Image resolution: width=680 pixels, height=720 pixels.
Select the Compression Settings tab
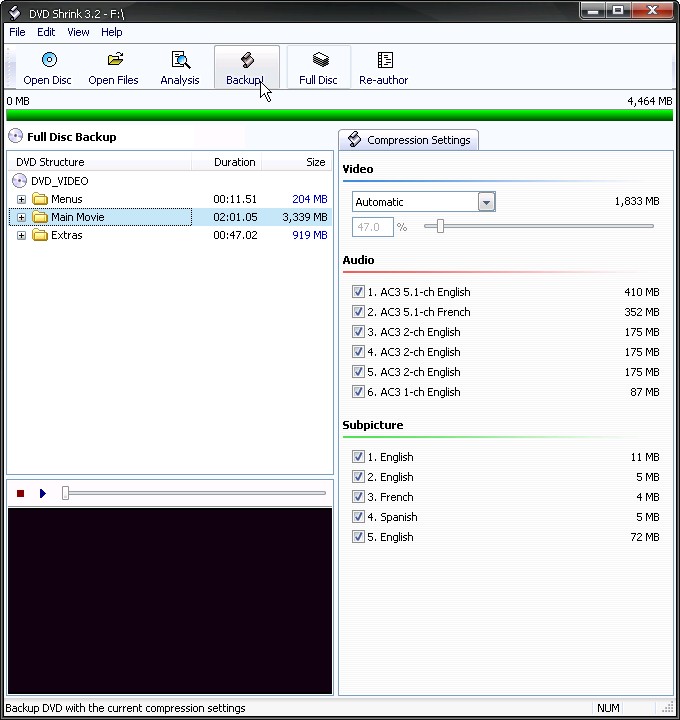pos(409,140)
